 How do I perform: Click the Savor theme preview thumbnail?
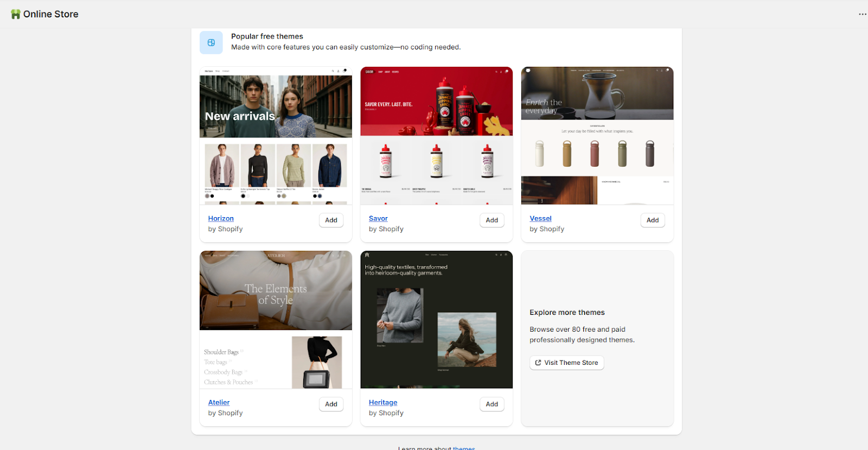[437, 136]
